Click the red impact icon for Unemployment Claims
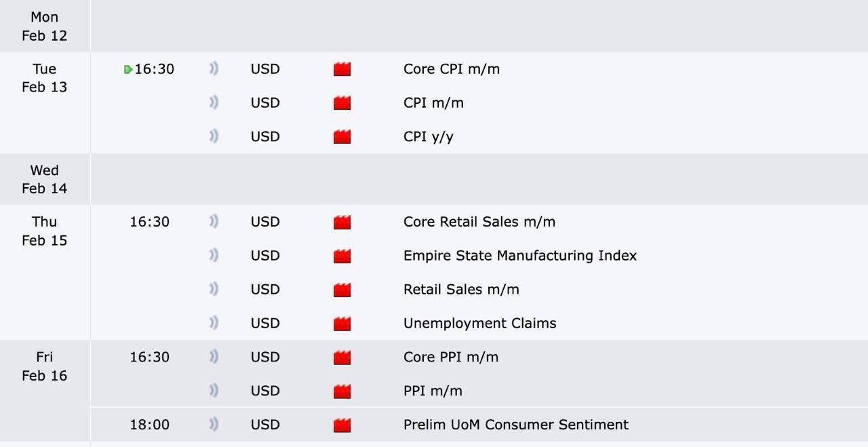Screen dimensions: 868x447 click(x=342, y=324)
